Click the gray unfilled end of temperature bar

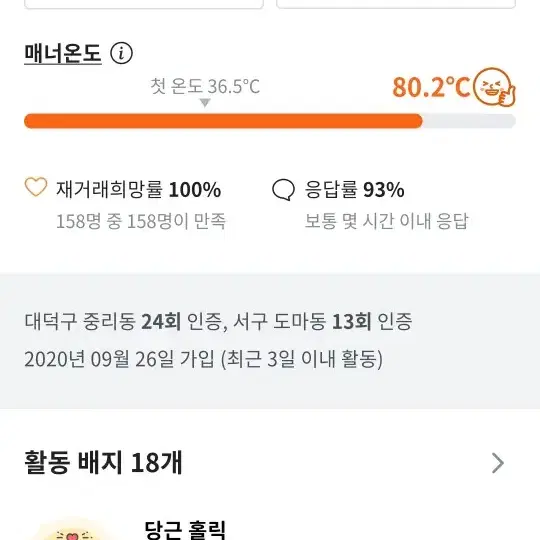[x=469, y=121]
